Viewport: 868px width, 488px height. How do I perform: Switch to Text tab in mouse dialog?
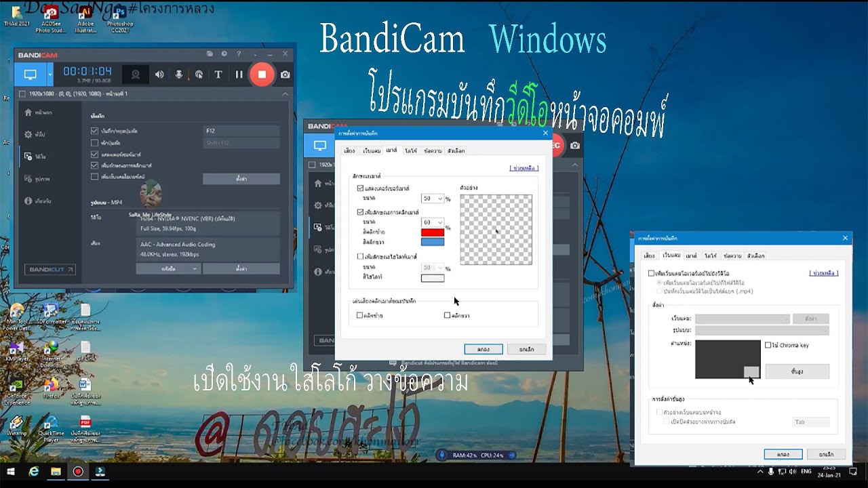(433, 150)
